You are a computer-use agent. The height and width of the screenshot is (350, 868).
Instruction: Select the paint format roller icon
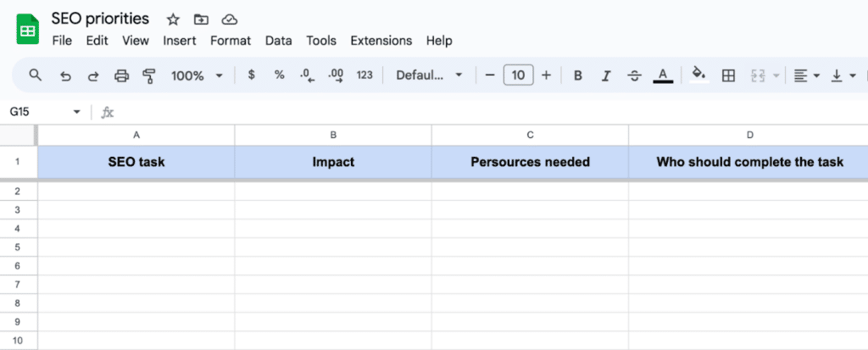click(149, 75)
